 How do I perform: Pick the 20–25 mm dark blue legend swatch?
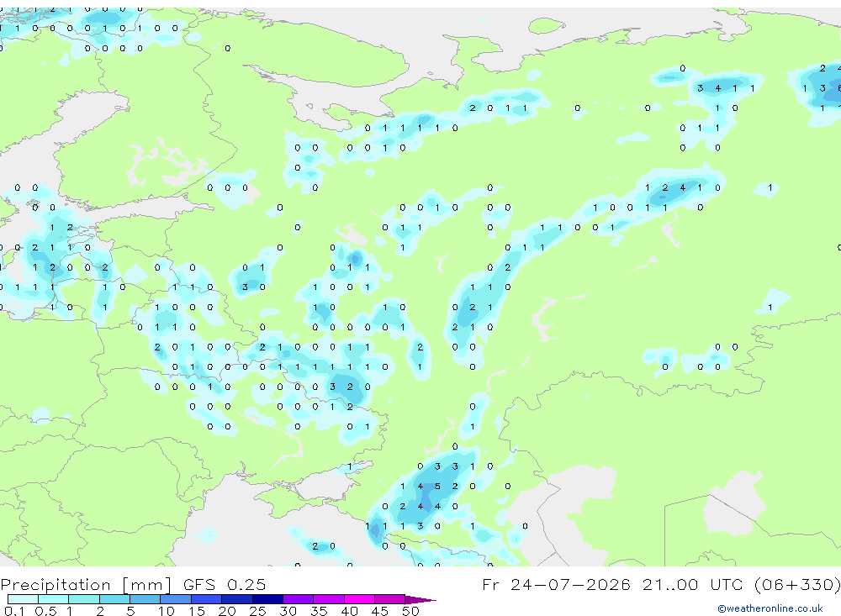[x=237, y=599]
